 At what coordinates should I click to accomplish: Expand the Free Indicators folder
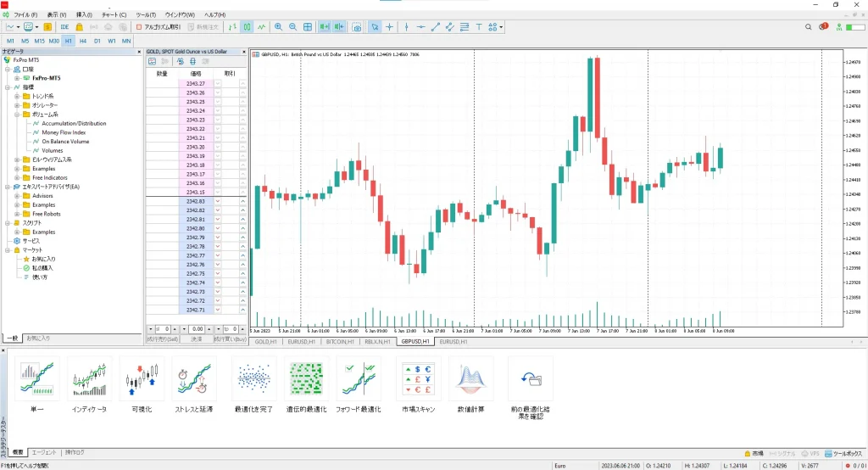click(17, 178)
